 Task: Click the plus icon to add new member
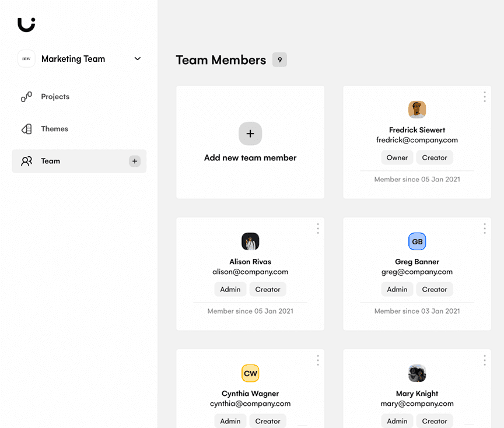[250, 134]
